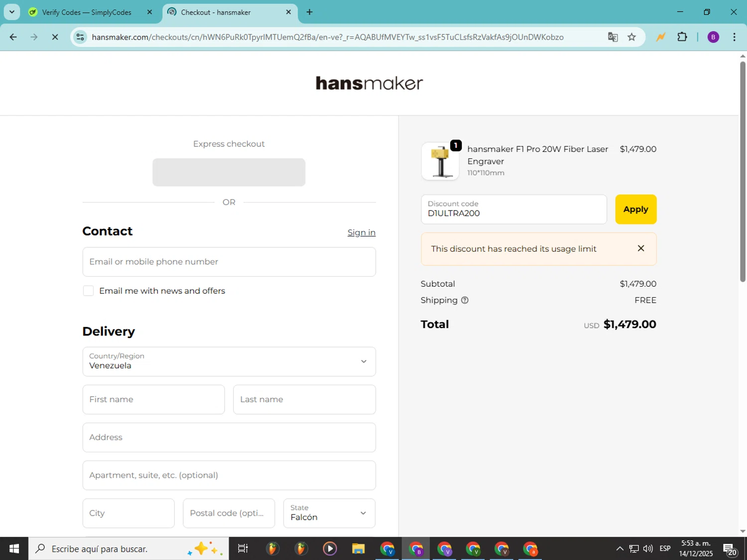This screenshot has width=747, height=560.
Task: Open the Country/Region dropdown
Action: (229, 361)
